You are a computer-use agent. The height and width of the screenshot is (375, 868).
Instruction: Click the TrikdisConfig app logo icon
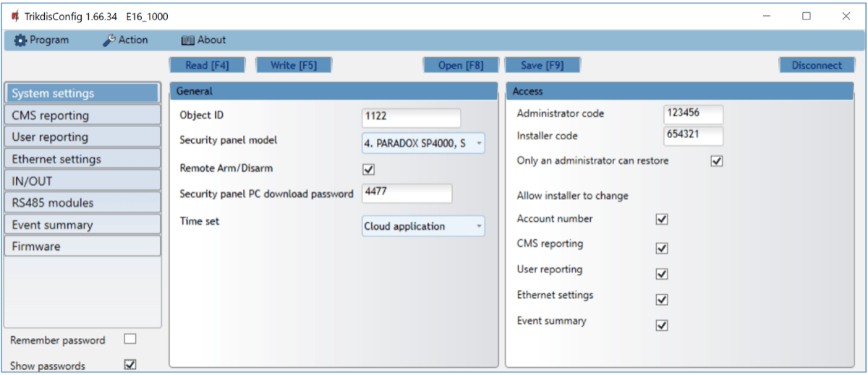(14, 17)
